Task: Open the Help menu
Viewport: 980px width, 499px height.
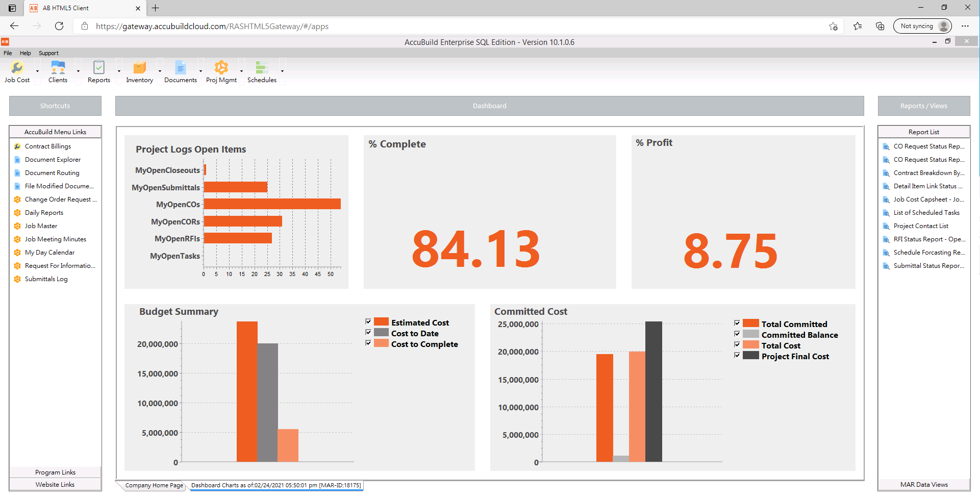Action: (x=25, y=53)
